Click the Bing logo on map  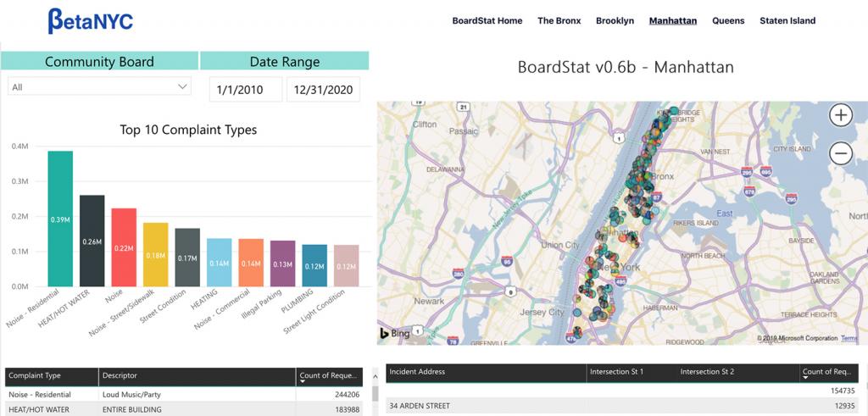pyautogui.click(x=395, y=333)
